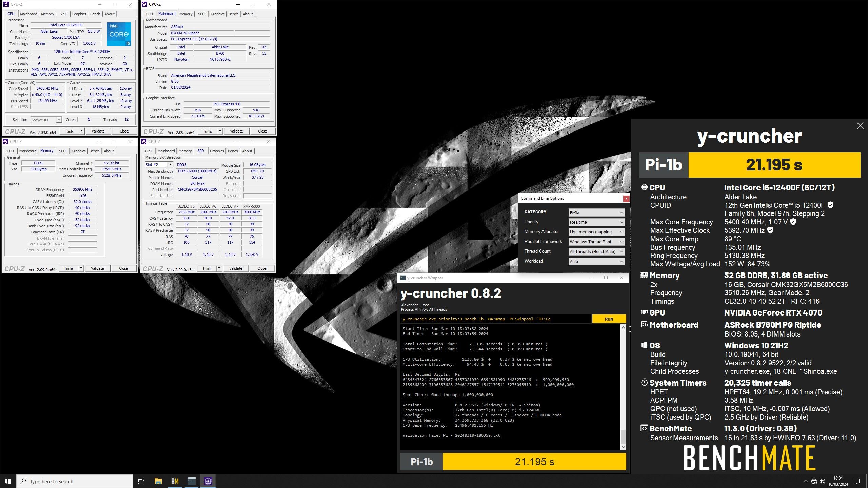
Task: Click the CPU section icon in BenchMate panel
Action: coord(644,187)
